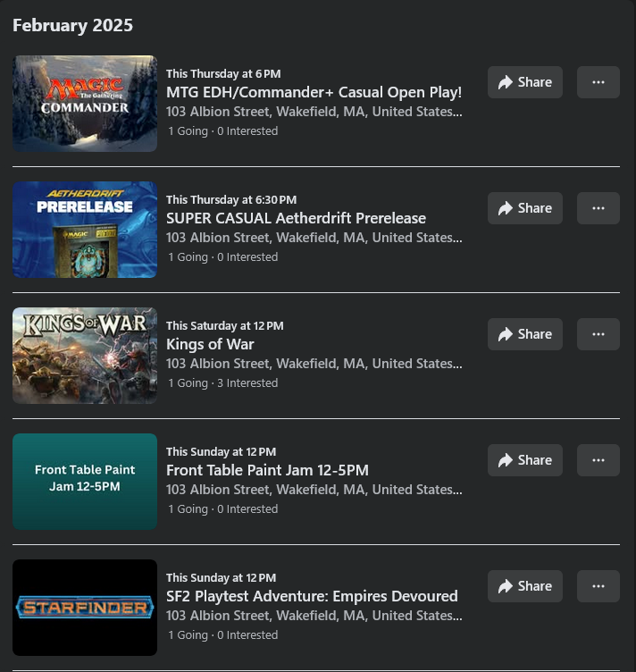Open three-dot menu for SF2 Playtest Adventure

click(598, 586)
